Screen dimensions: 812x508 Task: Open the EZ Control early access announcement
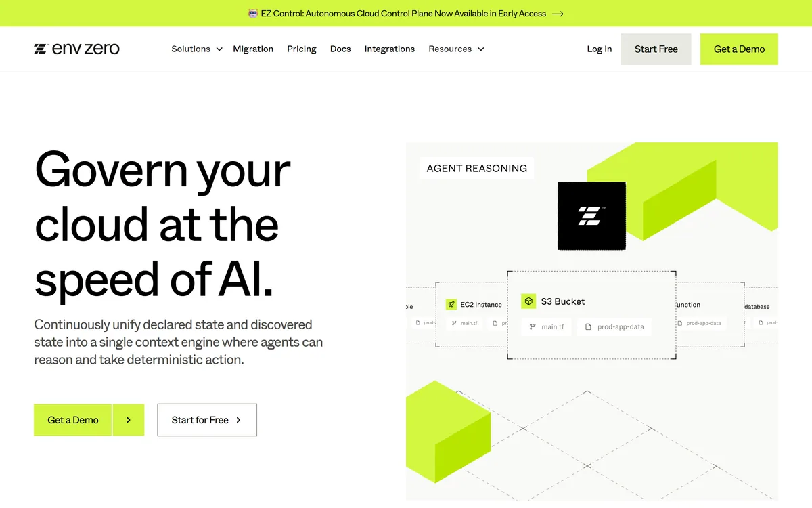pyautogui.click(x=406, y=13)
